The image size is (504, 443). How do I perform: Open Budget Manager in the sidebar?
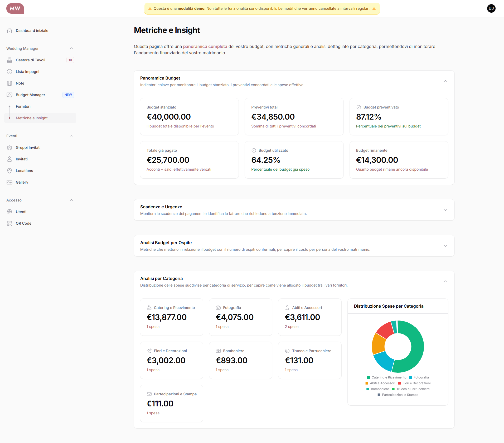pos(30,95)
